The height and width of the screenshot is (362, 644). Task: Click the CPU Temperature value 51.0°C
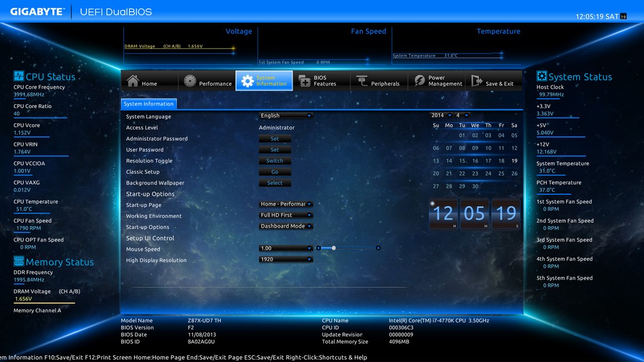tap(25, 209)
